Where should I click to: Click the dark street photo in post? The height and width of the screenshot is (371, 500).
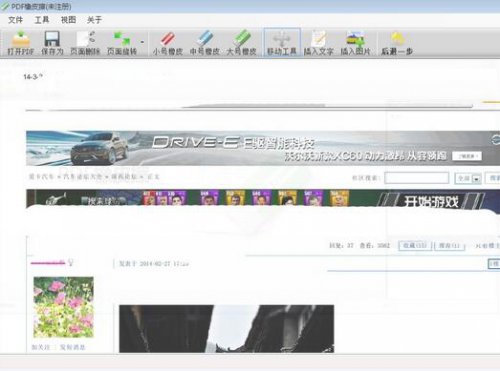point(227,329)
